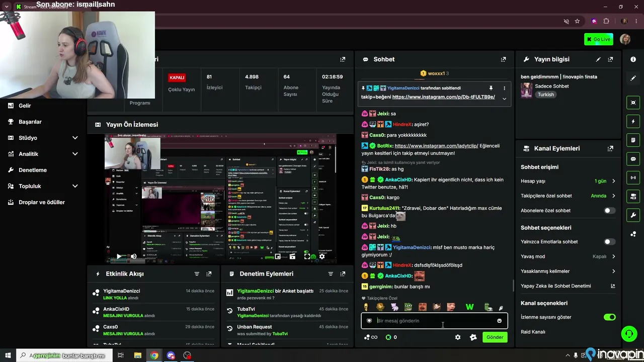Open chat moderation badge icon beside gear
This screenshot has height=362, width=644.
pyautogui.click(x=473, y=337)
